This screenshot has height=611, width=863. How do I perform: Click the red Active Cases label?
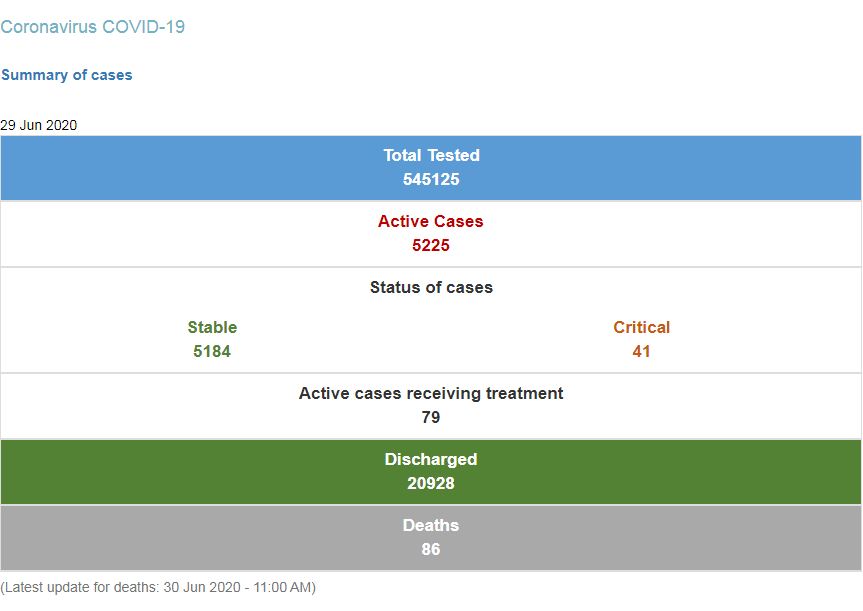[430, 221]
